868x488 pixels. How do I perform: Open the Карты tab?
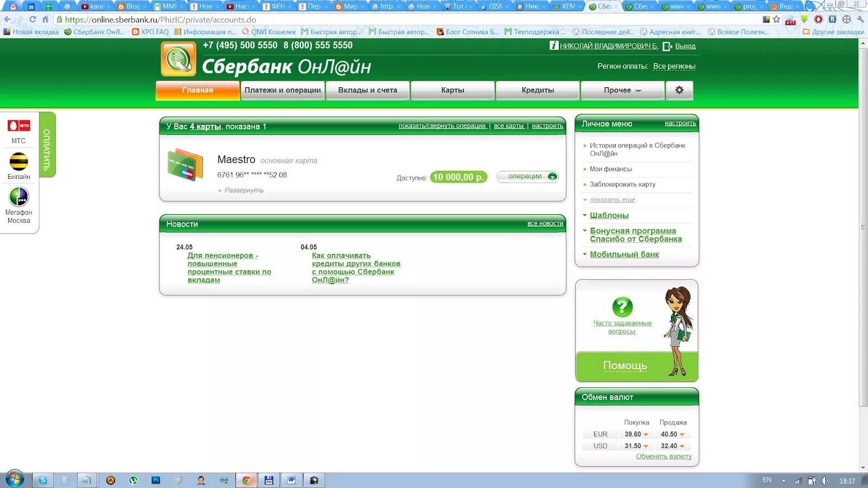452,90
